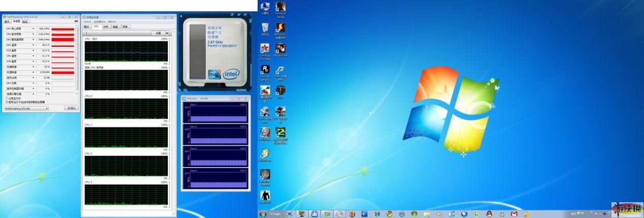
Task: Open Gmail icon in the taskbar
Action: pos(514,214)
